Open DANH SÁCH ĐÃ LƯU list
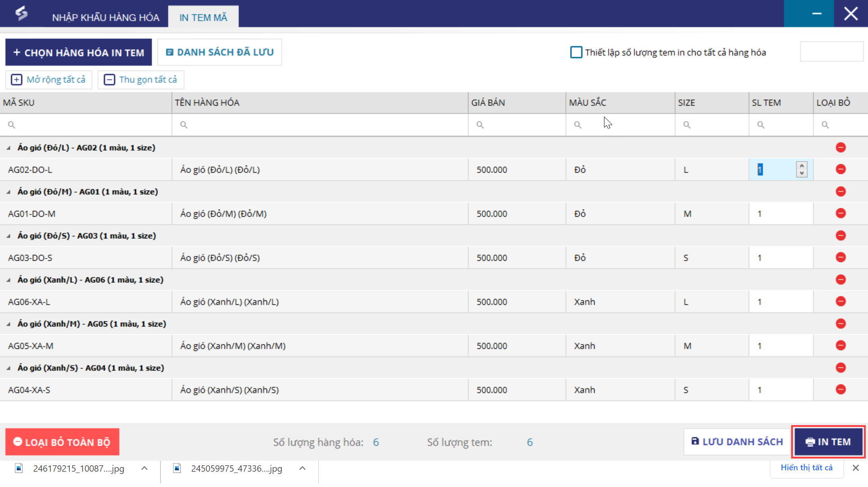 [x=220, y=52]
